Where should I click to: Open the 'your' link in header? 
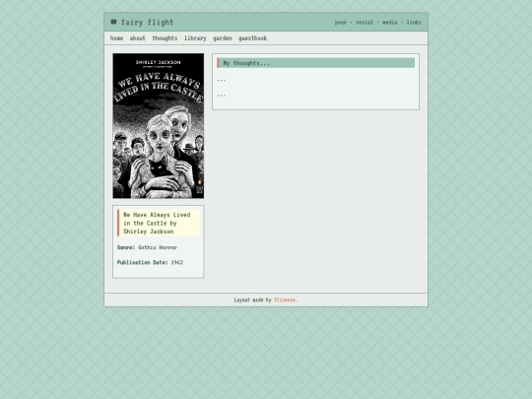pyautogui.click(x=340, y=23)
